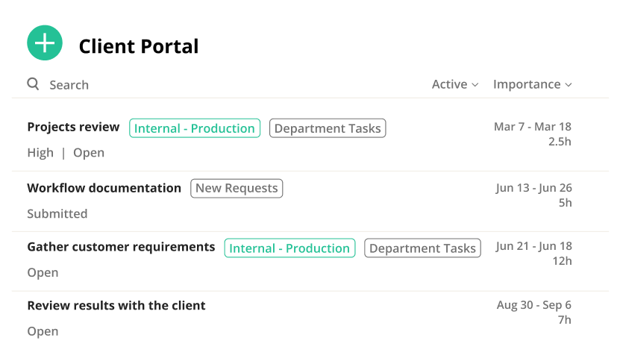Screen dimensions: 620x364
Task: Click the Mar 7 - Mar 18 date range
Action: click(x=532, y=127)
